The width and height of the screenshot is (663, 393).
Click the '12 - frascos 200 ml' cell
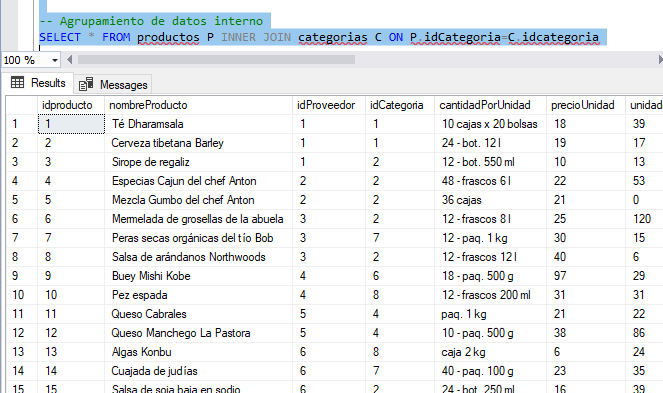(490, 295)
